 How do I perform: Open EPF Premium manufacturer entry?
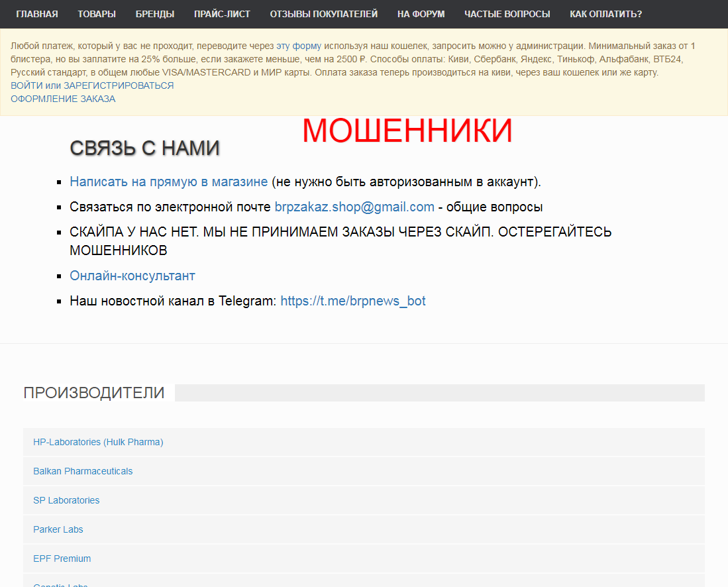[x=62, y=559]
